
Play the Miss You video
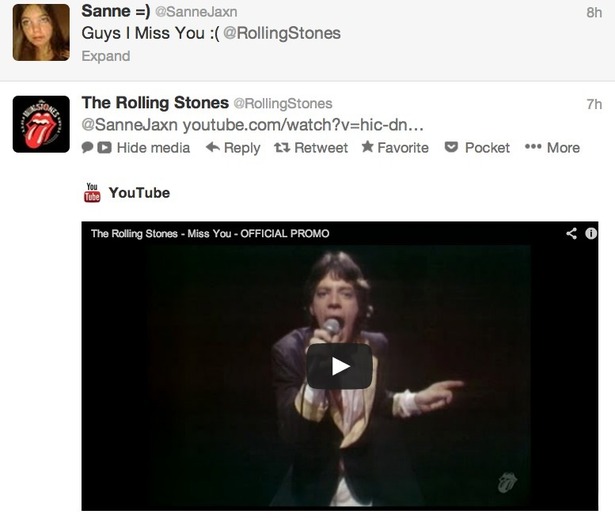click(340, 366)
